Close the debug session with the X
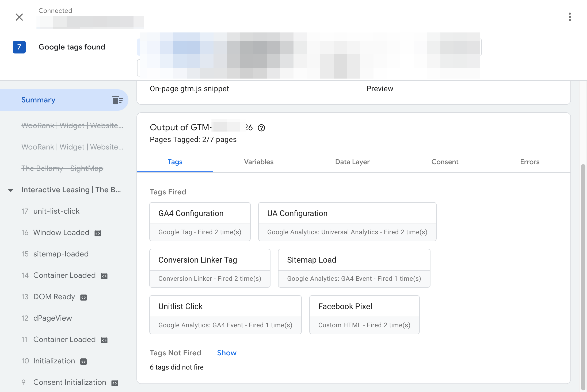The height and width of the screenshot is (392, 587). pos(19,17)
